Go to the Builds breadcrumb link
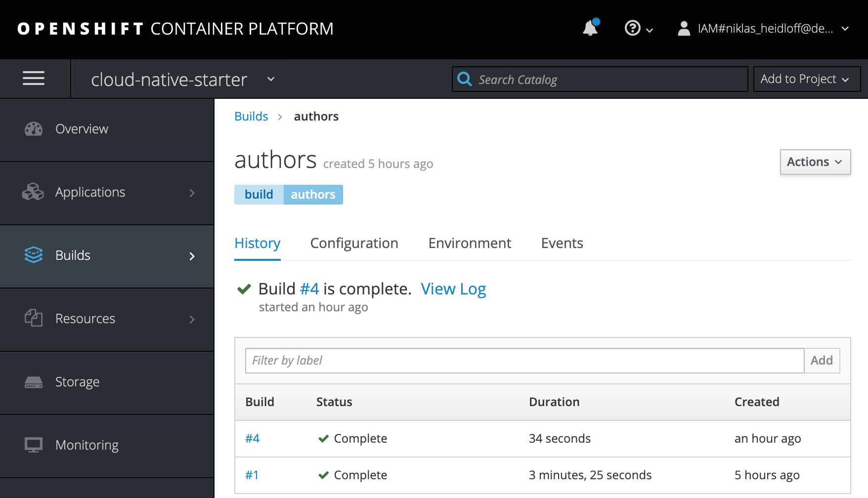The height and width of the screenshot is (498, 868). point(251,117)
